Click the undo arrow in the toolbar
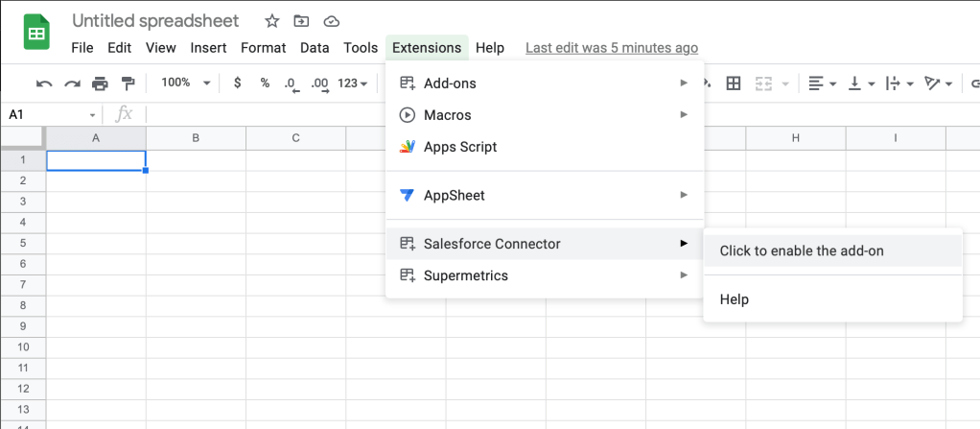 (x=44, y=83)
